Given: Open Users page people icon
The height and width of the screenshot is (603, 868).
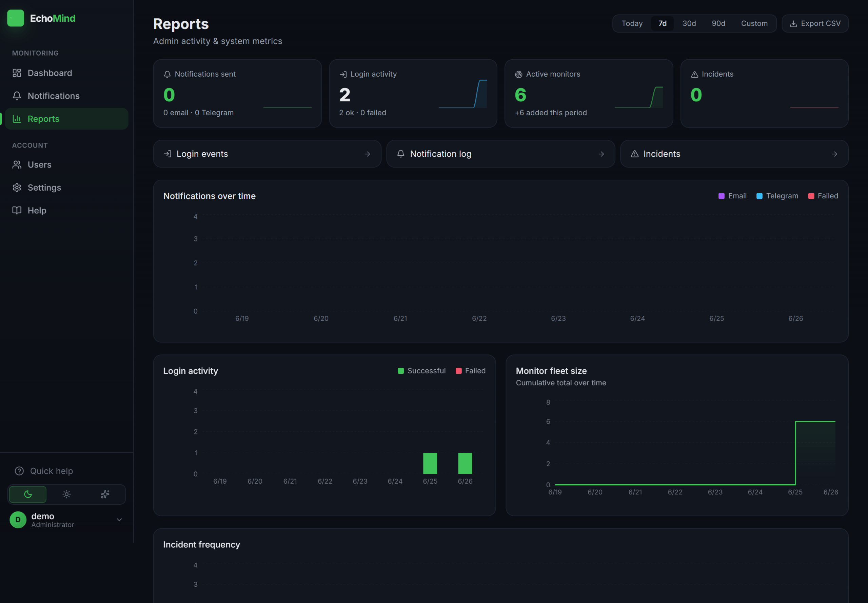Looking at the screenshot, I should click(x=17, y=165).
